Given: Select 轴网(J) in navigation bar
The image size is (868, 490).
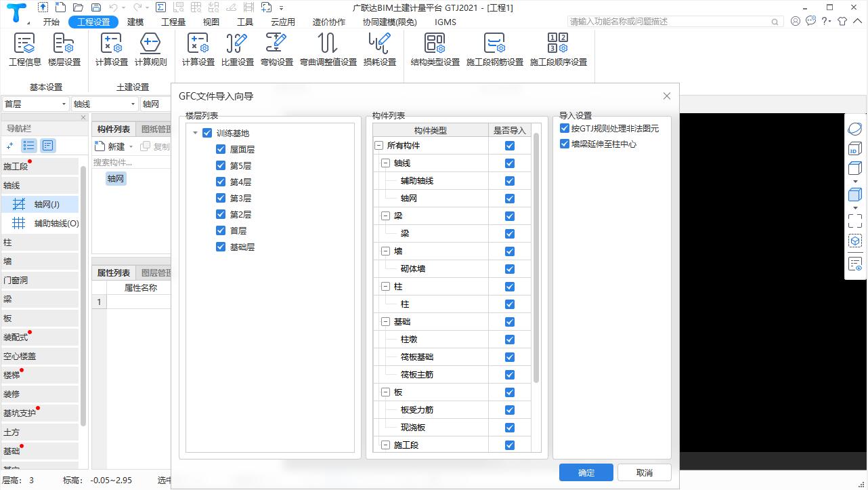Looking at the screenshot, I should pos(41,204).
